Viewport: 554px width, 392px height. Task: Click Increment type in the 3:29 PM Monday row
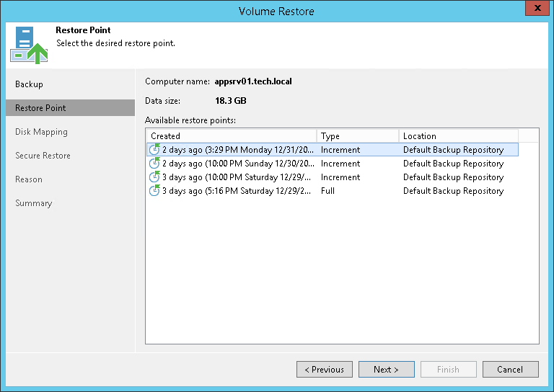point(340,150)
